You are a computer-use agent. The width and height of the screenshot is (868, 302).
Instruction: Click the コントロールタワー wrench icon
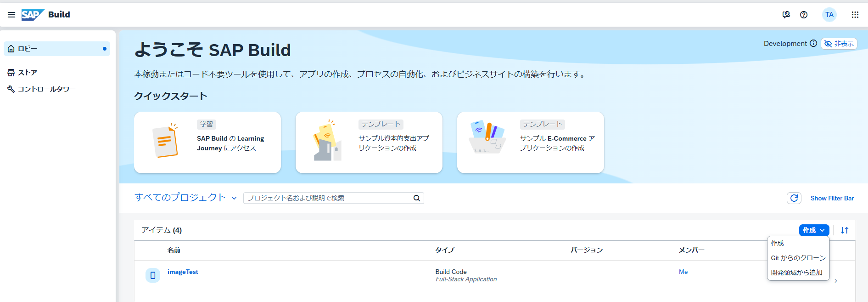coord(11,89)
